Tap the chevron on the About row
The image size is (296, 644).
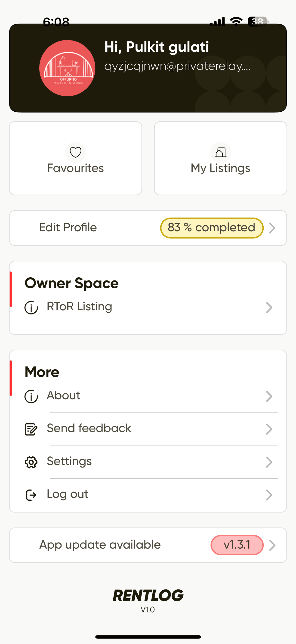pyautogui.click(x=269, y=396)
